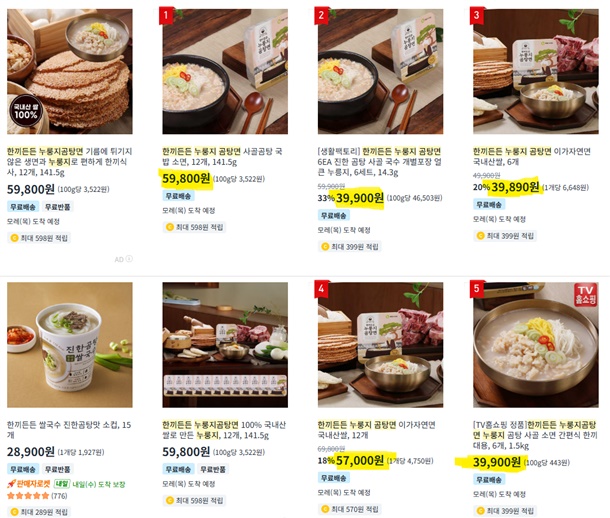610x518 pixels.
Task: Click 국내산 쌀 100% circular badge
Action: 26,111
